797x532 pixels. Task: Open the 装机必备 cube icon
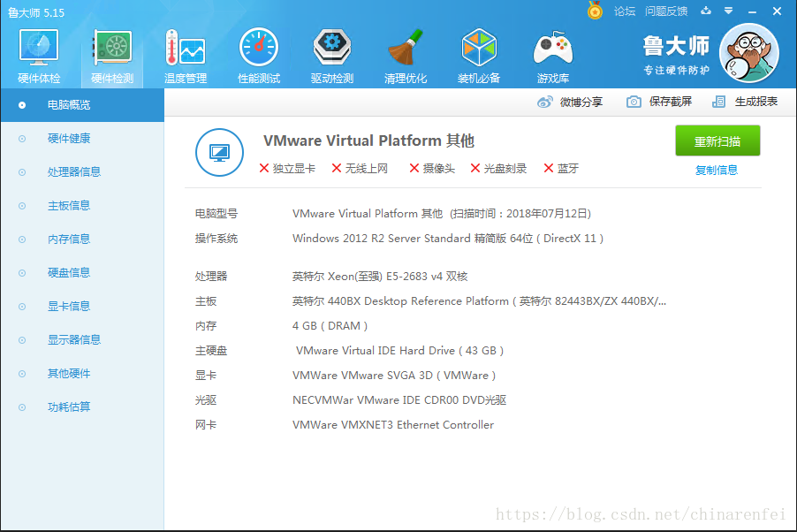click(478, 48)
